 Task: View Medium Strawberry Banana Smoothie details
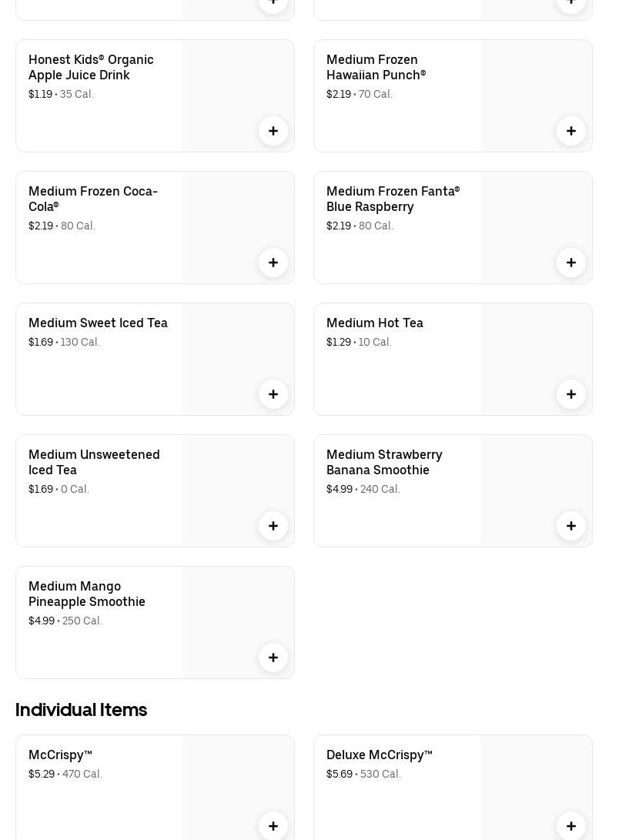(x=383, y=462)
